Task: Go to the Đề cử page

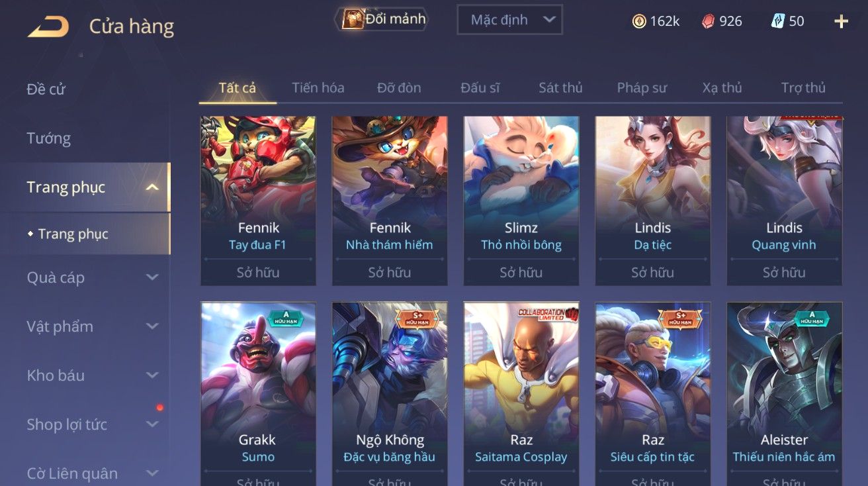Action: (x=46, y=89)
